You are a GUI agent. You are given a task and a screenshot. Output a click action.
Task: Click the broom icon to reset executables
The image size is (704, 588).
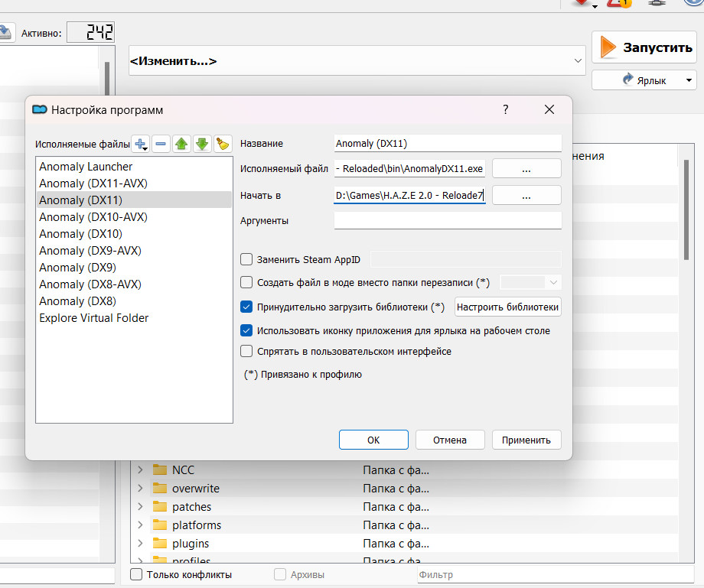223,144
